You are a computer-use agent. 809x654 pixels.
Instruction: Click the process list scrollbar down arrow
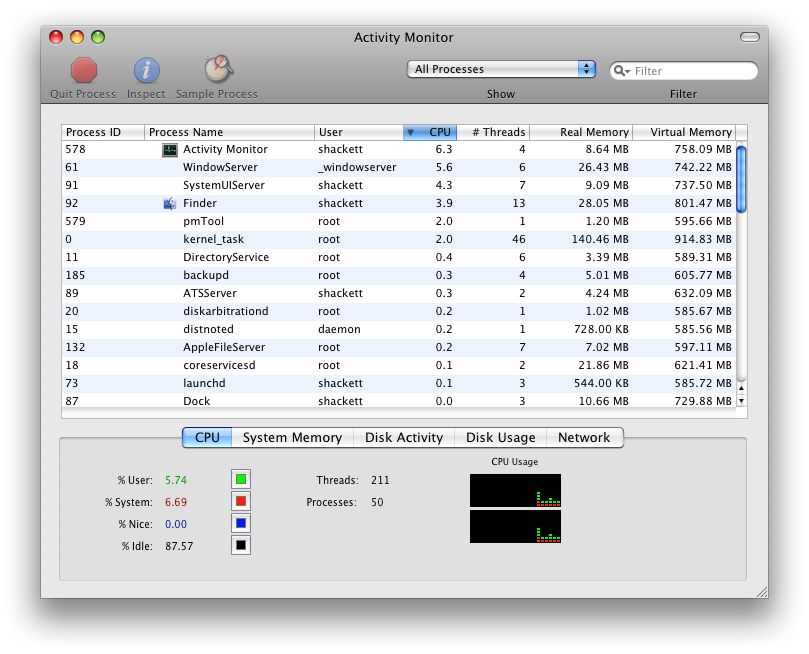tap(741, 400)
